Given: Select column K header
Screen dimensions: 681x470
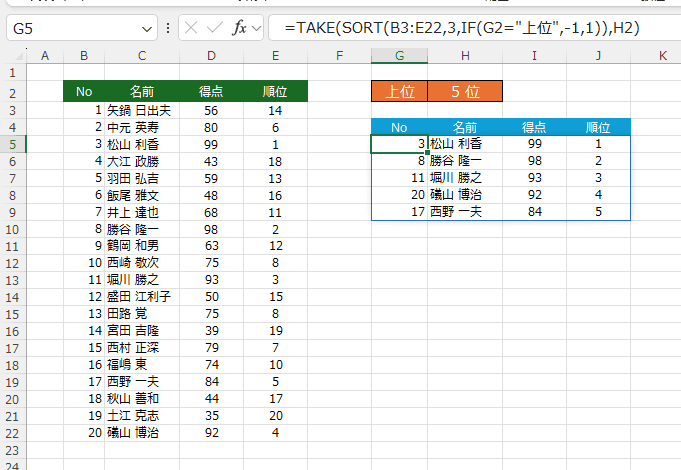Looking at the screenshot, I should [x=662, y=55].
